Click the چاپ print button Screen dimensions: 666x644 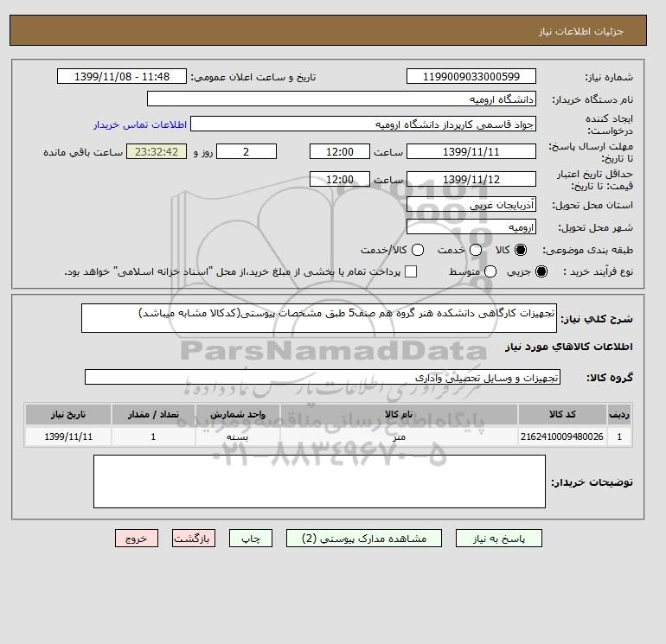pyautogui.click(x=251, y=539)
